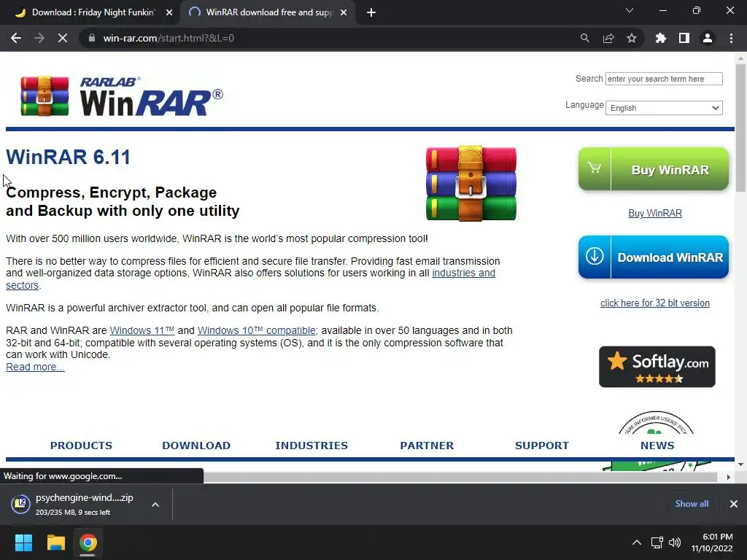Open the NEWS menu
Screen dimensions: 747x560
pyautogui.click(x=657, y=446)
